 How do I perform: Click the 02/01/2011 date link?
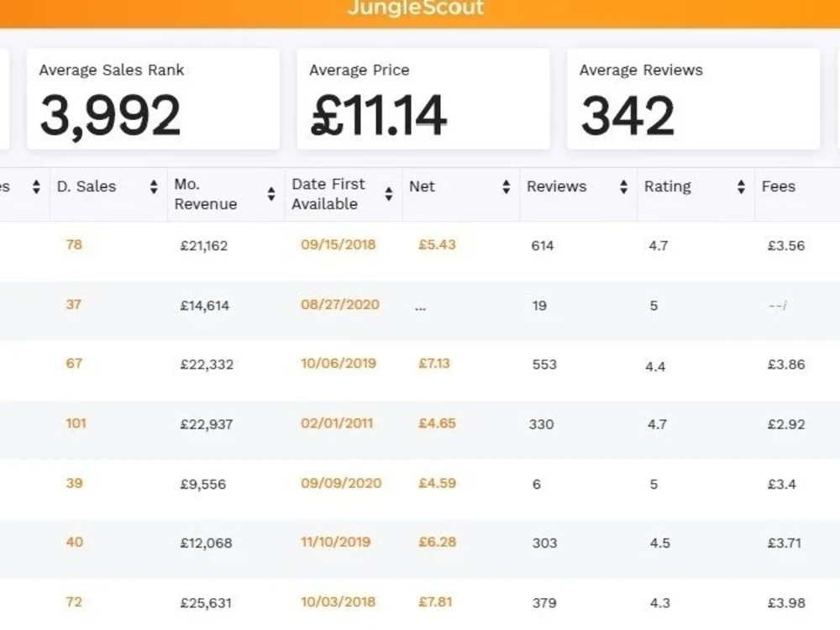click(x=337, y=423)
